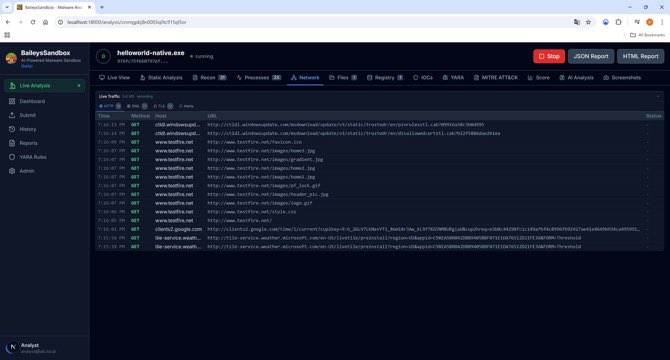This screenshot has height=360, width=670.
Task: Switch to the Live View tab
Action: point(115,78)
